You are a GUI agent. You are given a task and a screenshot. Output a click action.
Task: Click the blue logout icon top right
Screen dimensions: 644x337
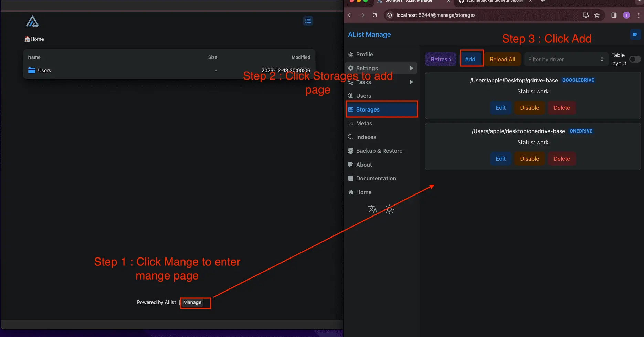coord(635,34)
